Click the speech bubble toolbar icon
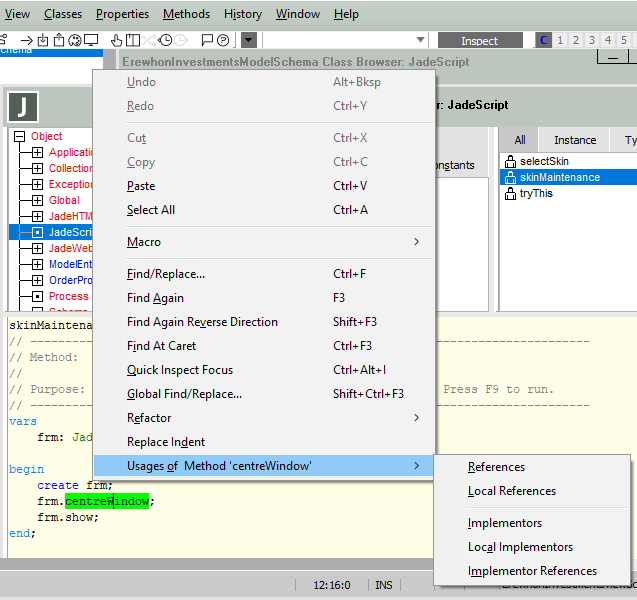This screenshot has height=600, width=637. [x=206, y=40]
